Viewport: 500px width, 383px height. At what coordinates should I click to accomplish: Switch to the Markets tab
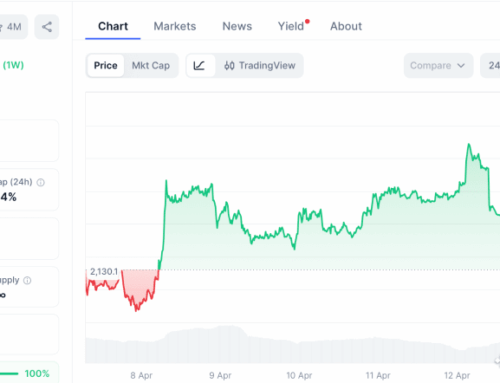coord(175,26)
